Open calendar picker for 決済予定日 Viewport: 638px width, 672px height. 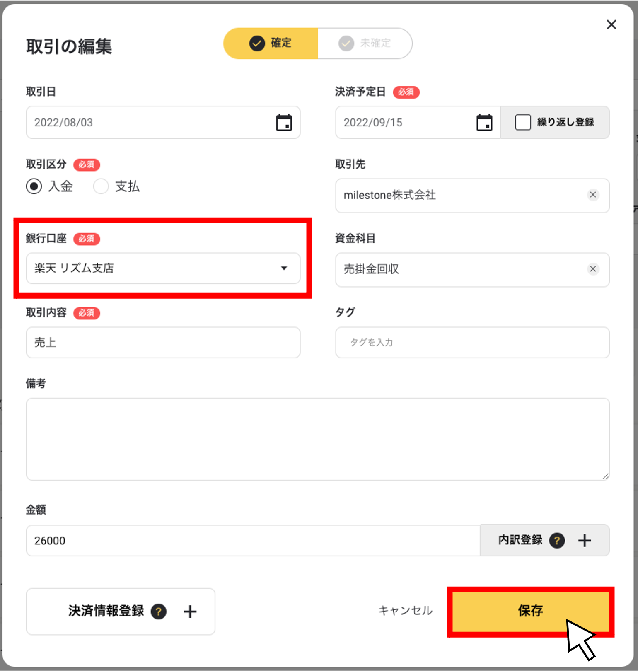[484, 123]
